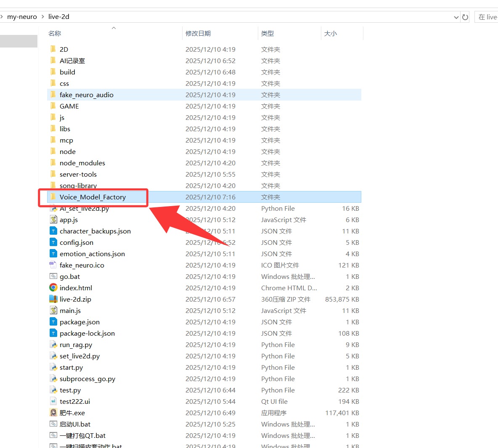
Task: Select the live-2d.zip archive icon
Action: pos(53,299)
